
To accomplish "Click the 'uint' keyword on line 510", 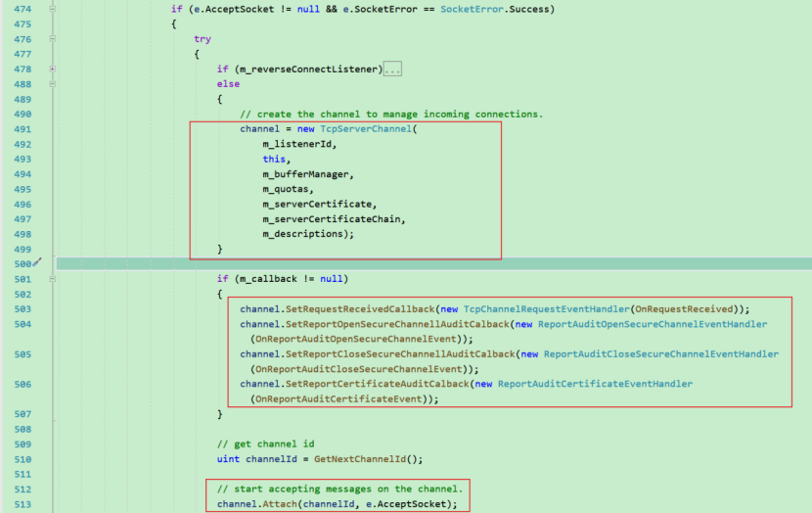I will pyautogui.click(x=228, y=459).
